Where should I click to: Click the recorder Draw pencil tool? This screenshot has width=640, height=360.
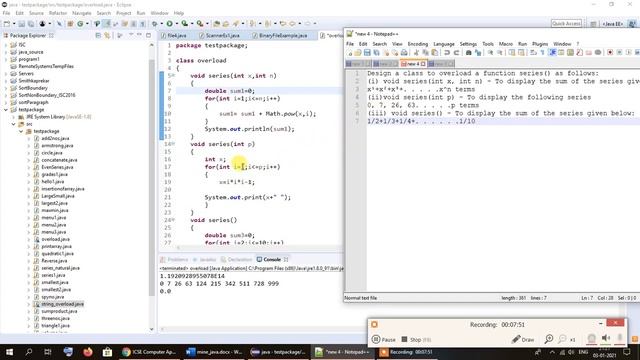(x=523, y=339)
